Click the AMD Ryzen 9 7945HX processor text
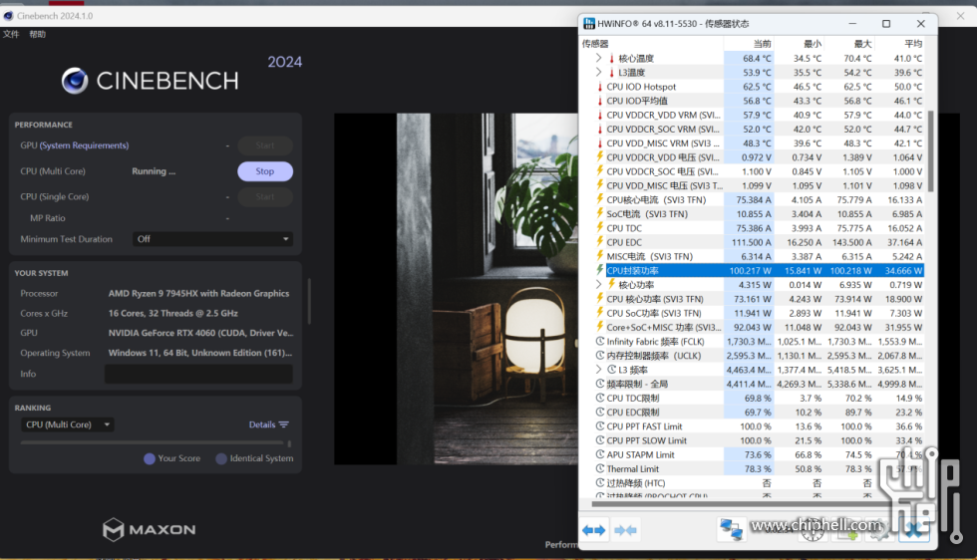This screenshot has height=560, width=977. coord(198,293)
